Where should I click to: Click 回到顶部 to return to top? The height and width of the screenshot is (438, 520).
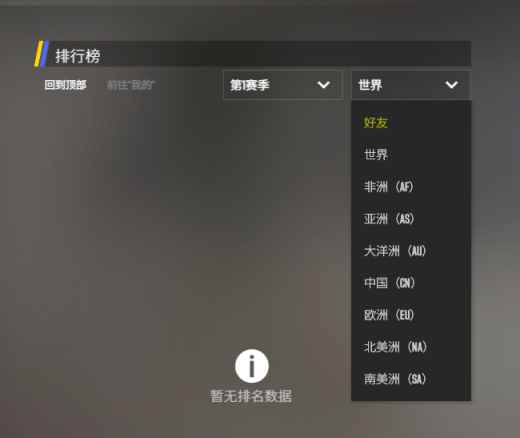coord(66,85)
